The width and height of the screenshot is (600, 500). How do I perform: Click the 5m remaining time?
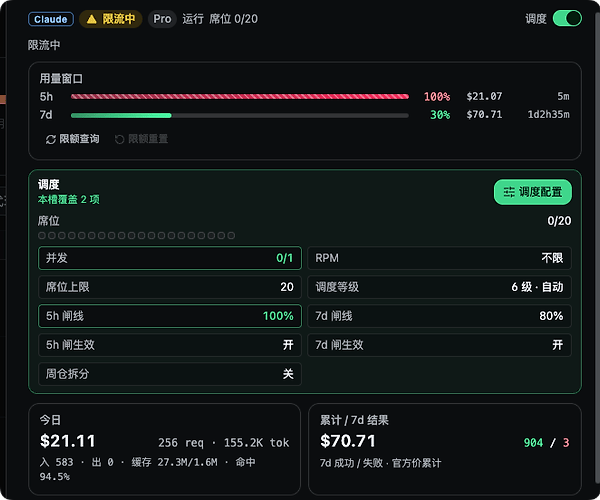click(563, 96)
